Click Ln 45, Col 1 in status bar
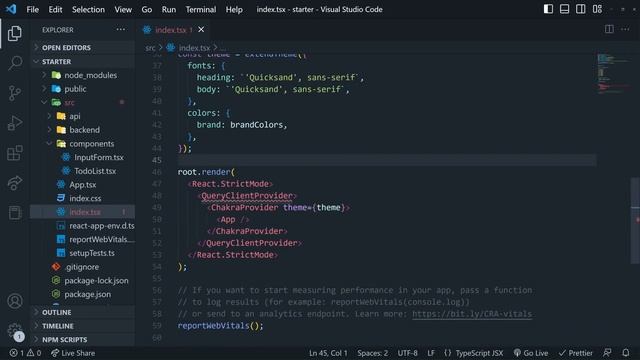The width and height of the screenshot is (640, 360). tap(328, 353)
